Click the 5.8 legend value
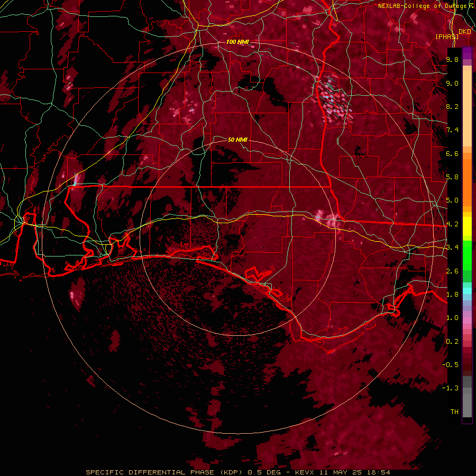476x476 pixels. 452,177
